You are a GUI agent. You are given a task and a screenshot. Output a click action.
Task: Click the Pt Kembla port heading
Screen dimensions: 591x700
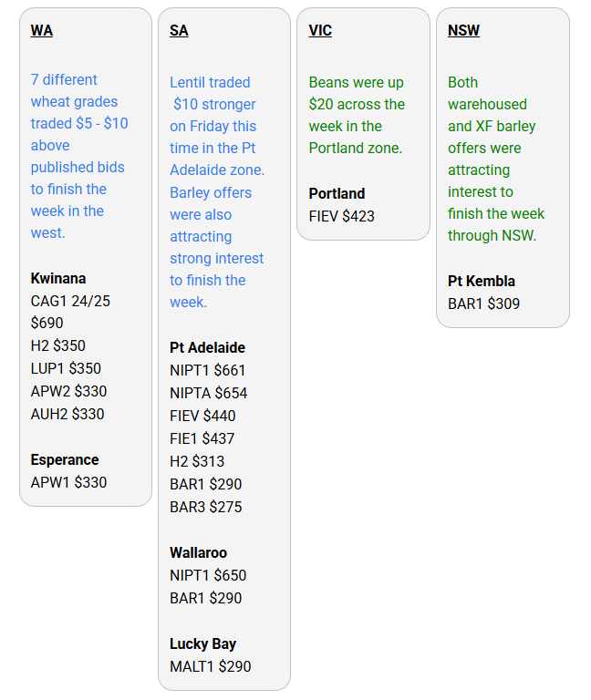coord(482,281)
